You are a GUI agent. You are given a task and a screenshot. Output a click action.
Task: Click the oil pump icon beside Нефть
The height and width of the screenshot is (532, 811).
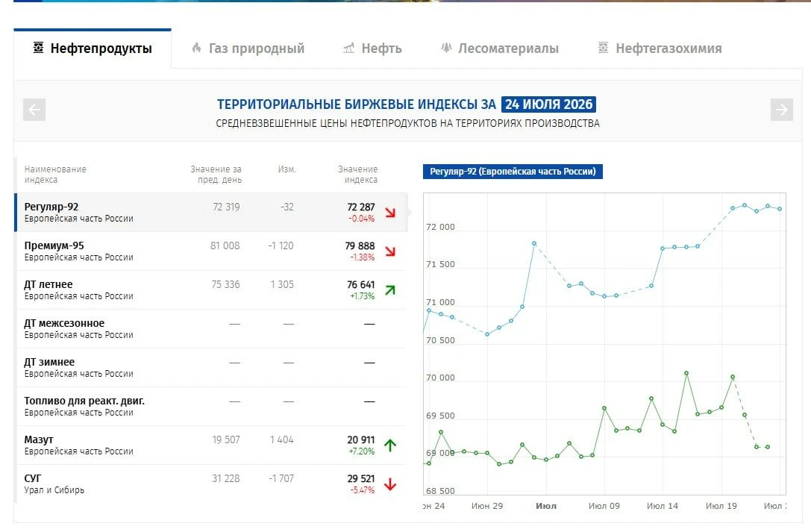coord(349,48)
